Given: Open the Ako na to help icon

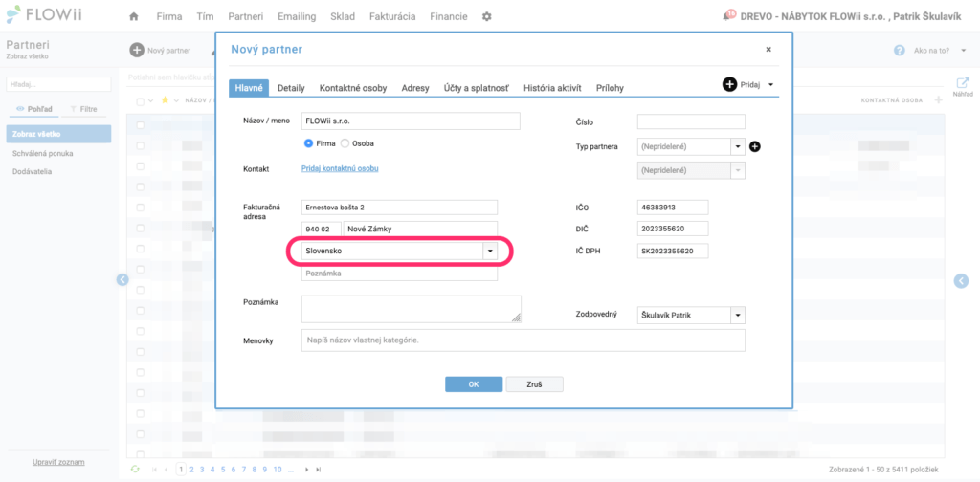Looking at the screenshot, I should (x=900, y=51).
